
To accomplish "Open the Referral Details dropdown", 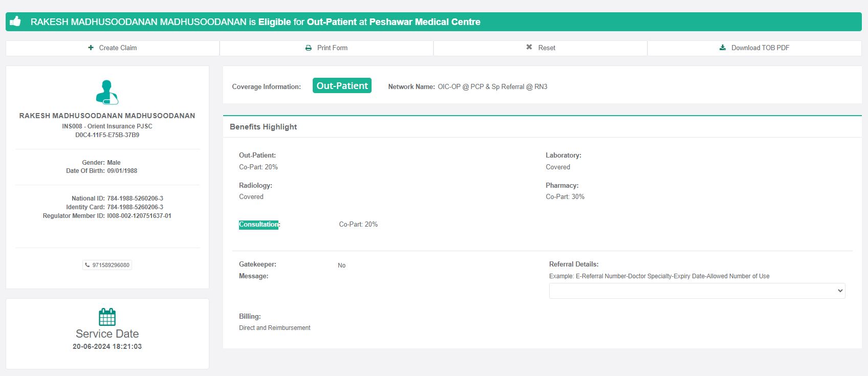I will pyautogui.click(x=697, y=291).
